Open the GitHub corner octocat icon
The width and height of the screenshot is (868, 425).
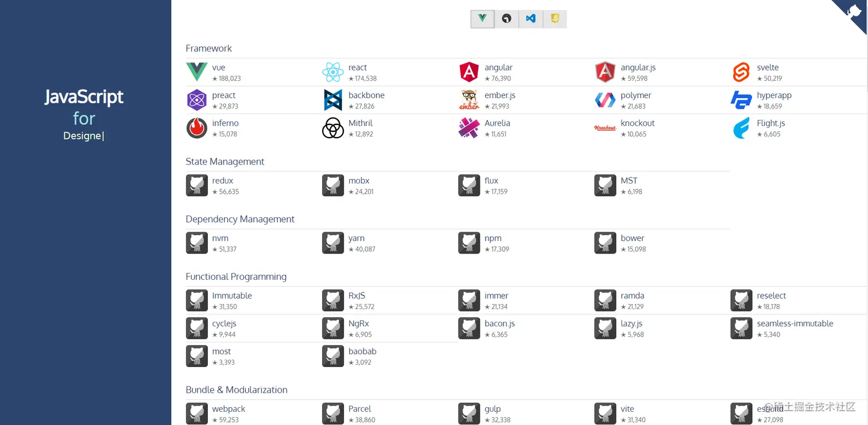pos(854,13)
